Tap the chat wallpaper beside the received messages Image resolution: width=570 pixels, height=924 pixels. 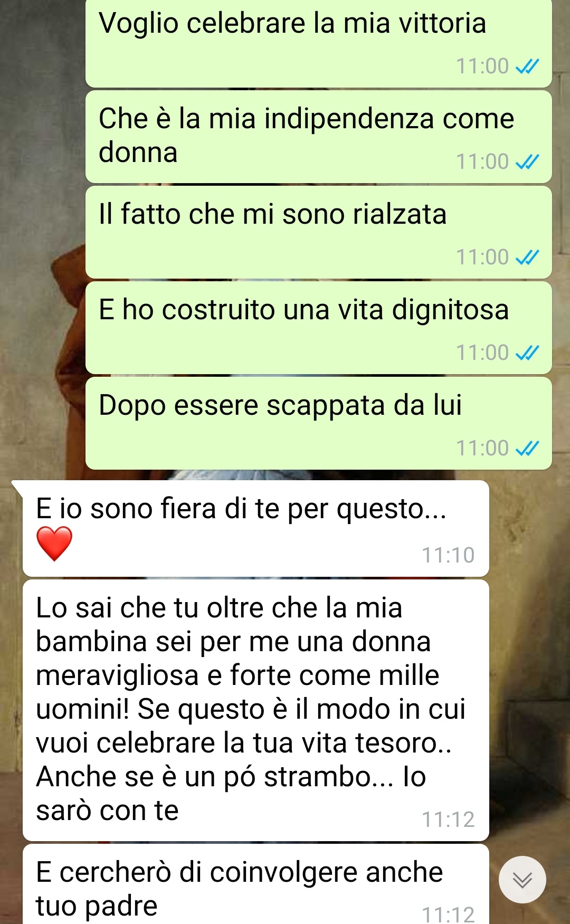pos(528,686)
